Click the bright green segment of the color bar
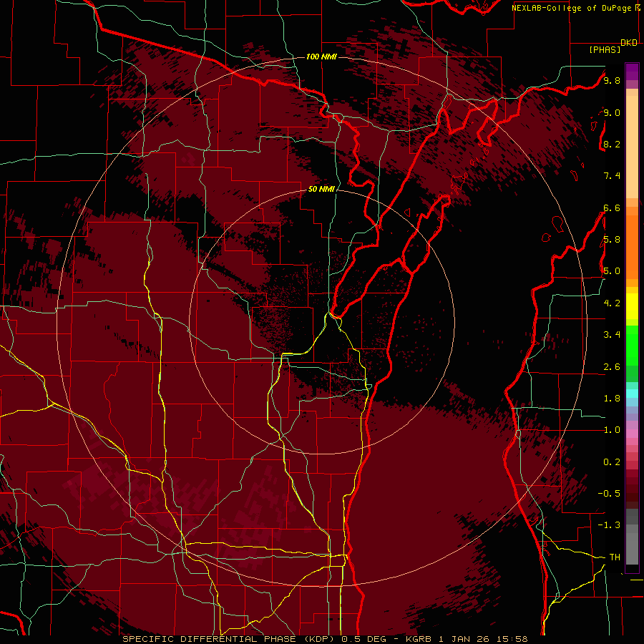644x644 pixels. click(x=632, y=345)
